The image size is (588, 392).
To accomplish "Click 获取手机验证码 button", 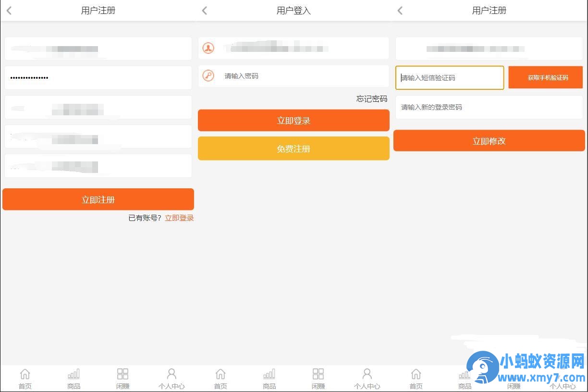I will click(x=546, y=77).
